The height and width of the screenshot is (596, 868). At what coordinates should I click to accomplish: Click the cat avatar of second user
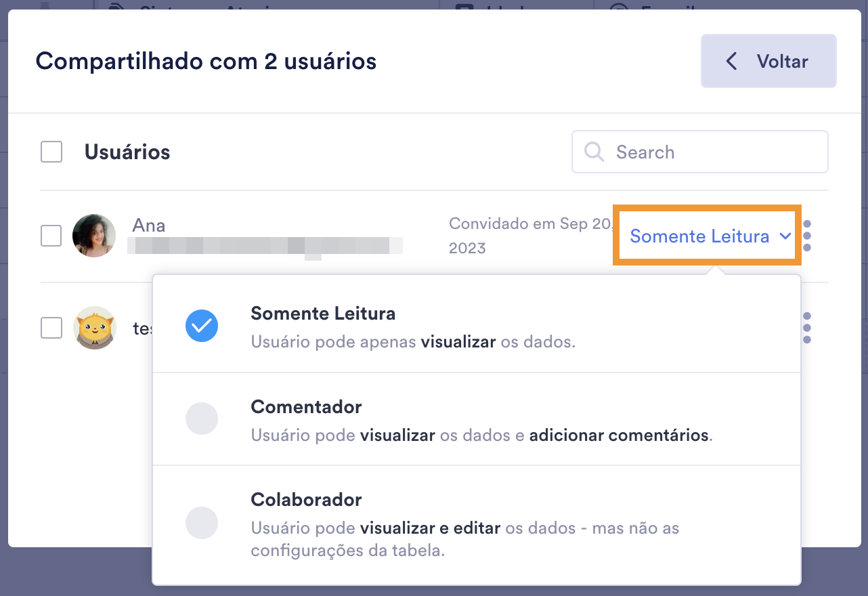click(x=94, y=328)
